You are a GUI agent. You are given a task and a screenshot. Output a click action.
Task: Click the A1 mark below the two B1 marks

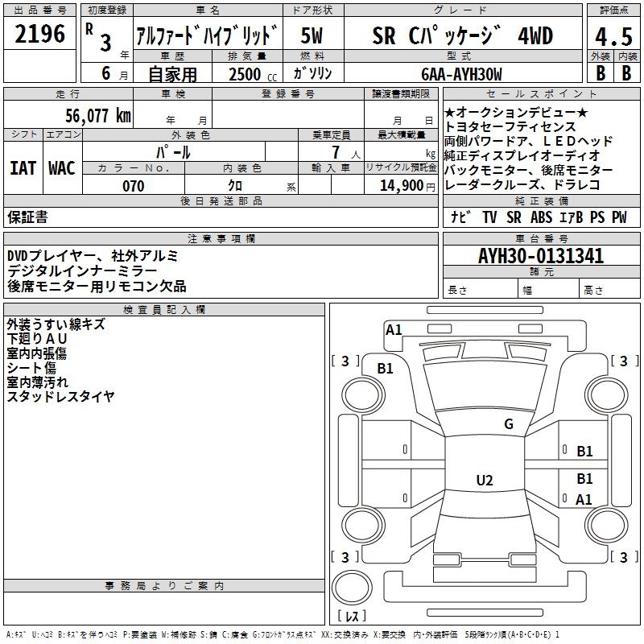[584, 500]
